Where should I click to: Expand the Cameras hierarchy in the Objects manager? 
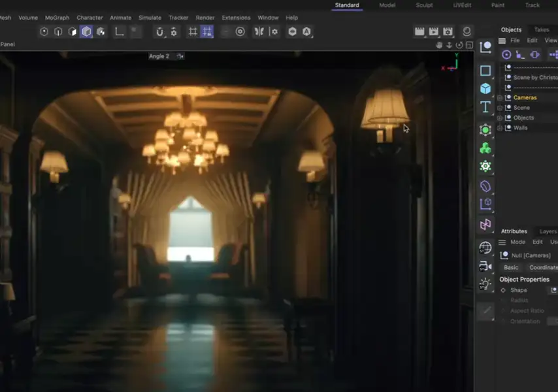[x=501, y=97]
